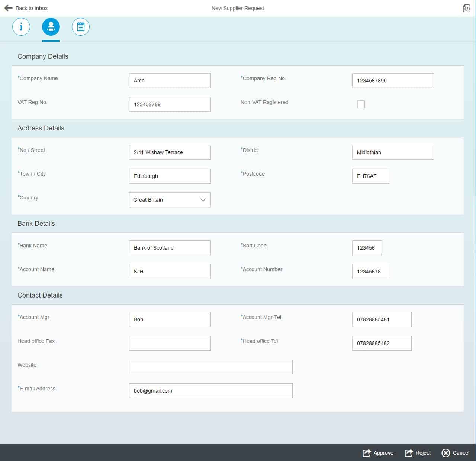
Task: Click the Town / City field Edinburgh
Action: pyautogui.click(x=170, y=176)
